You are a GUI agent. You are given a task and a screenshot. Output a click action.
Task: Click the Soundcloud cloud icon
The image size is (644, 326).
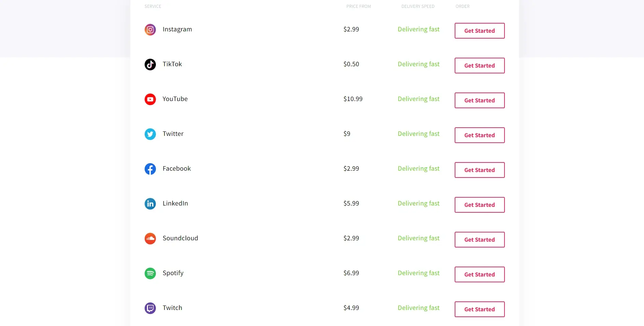tap(150, 239)
